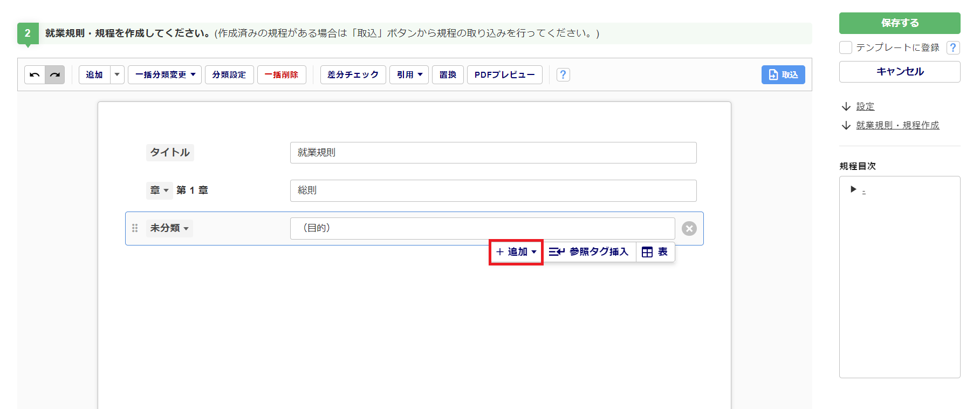Screen dimensions: 980x409
Task: Enable the テンプレートに登録 checkbox
Action: point(846,47)
